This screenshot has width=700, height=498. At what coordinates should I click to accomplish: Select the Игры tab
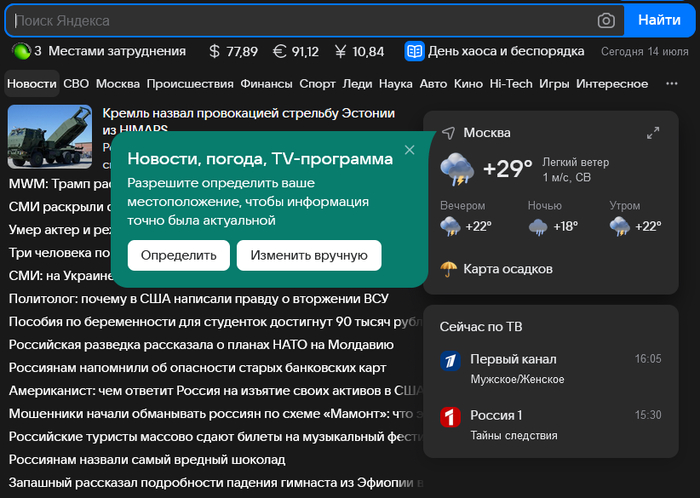[x=554, y=84]
